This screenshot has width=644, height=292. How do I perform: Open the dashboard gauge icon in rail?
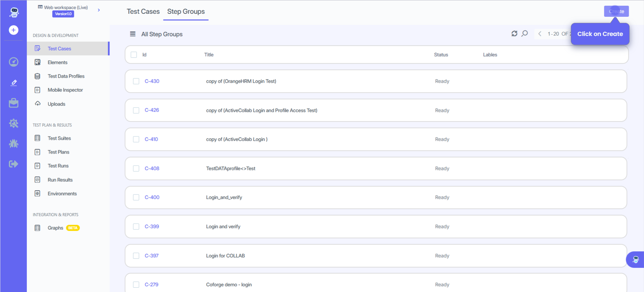(x=13, y=62)
